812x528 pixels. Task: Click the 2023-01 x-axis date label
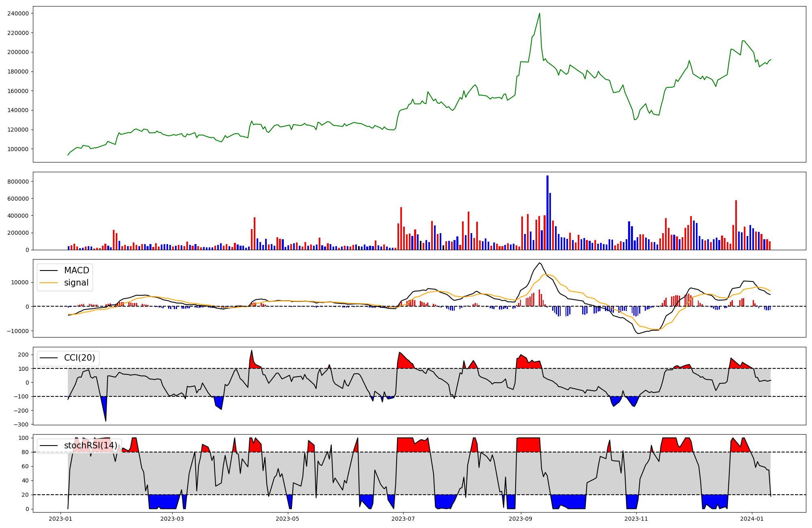coord(60,519)
